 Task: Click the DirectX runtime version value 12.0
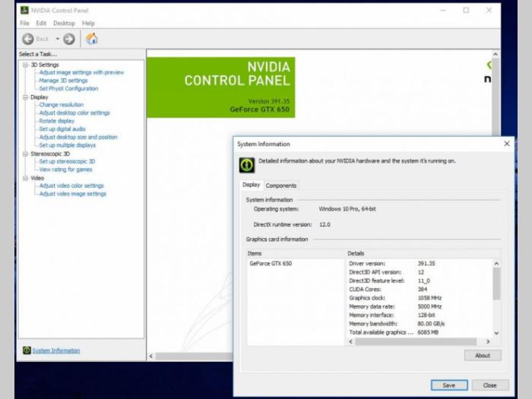pyautogui.click(x=325, y=225)
